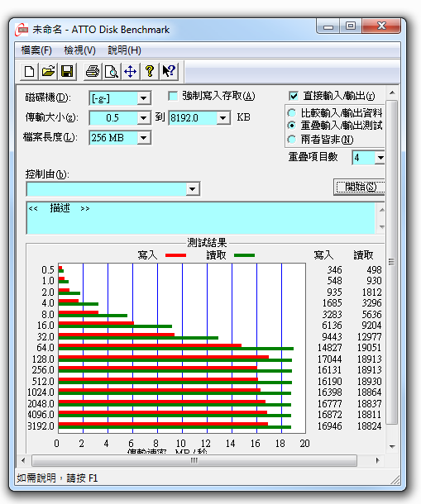
Task: Expand the 檔案長度 256 MB dropdown
Action: (144, 138)
